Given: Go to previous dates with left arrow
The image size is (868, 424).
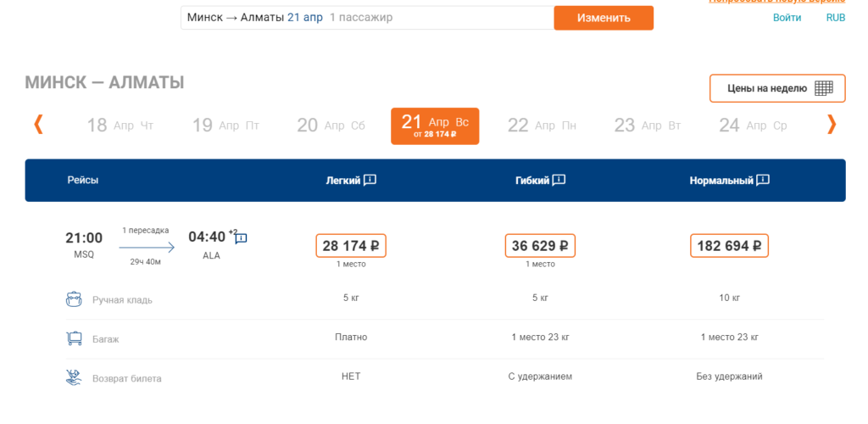Looking at the screenshot, I should tap(38, 125).
